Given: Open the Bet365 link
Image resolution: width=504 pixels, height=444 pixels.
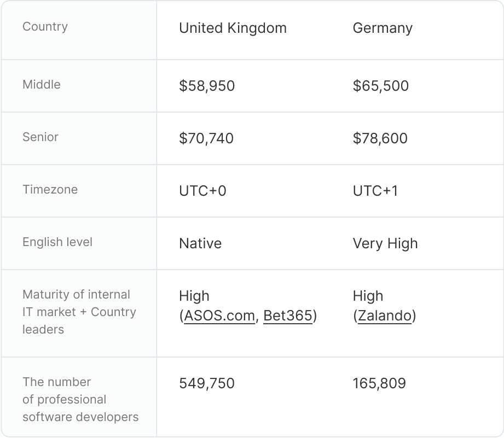Looking at the screenshot, I should tap(288, 316).
